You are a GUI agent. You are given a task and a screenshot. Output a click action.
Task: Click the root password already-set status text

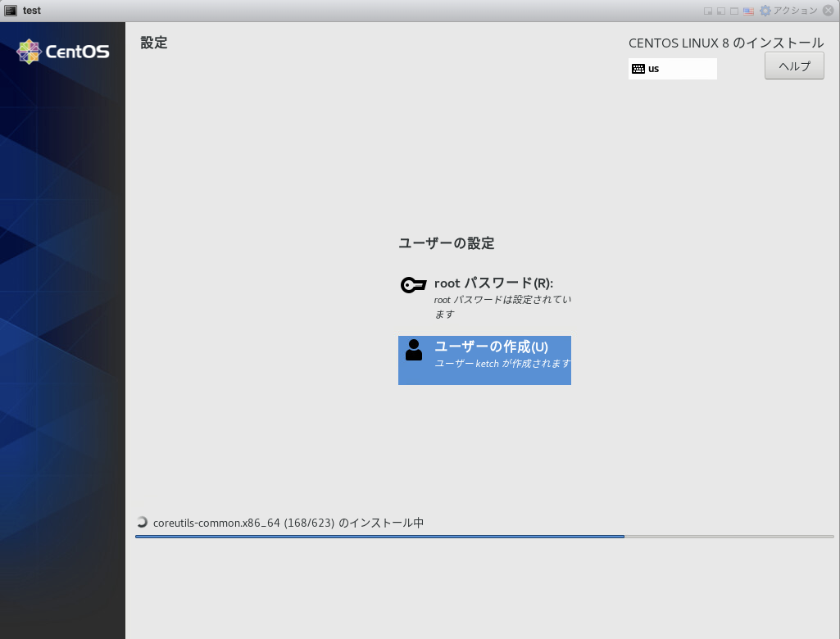[x=502, y=307]
